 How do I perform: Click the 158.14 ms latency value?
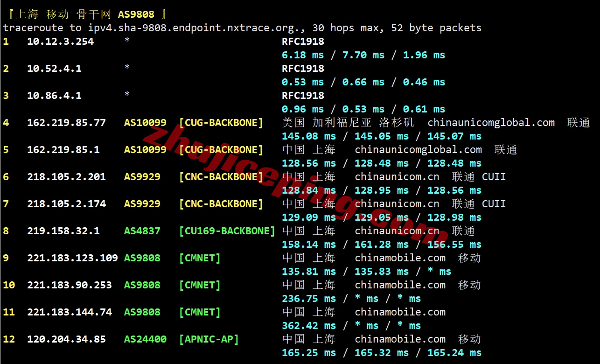(x=309, y=245)
